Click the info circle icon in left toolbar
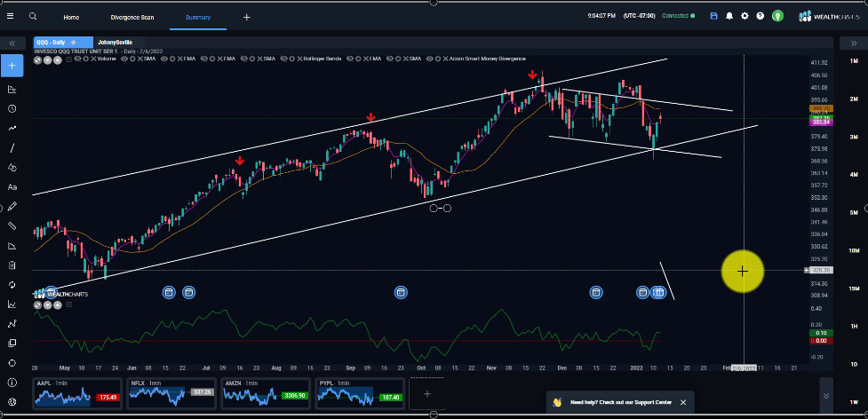 coord(12,383)
